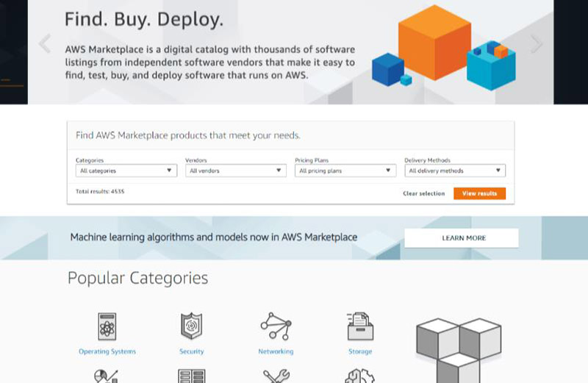Click the Operating Systems icon
This screenshot has height=383, width=588.
click(107, 326)
